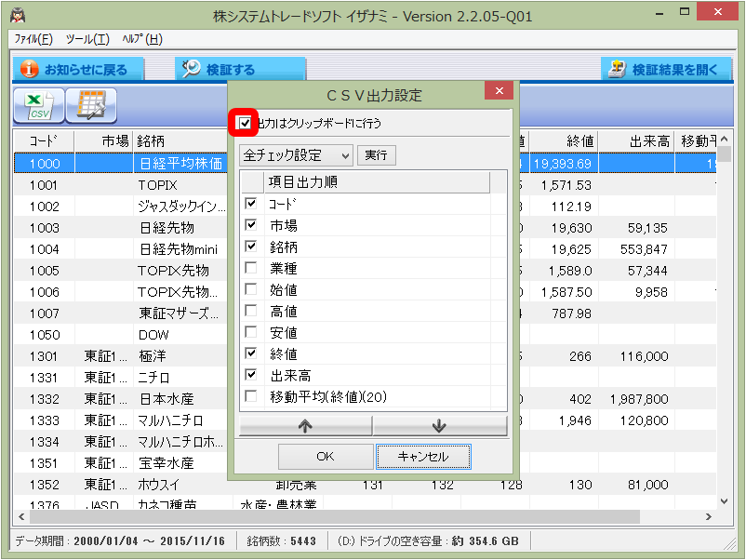
Task: Click the app icon in the title bar
Action: click(18, 16)
